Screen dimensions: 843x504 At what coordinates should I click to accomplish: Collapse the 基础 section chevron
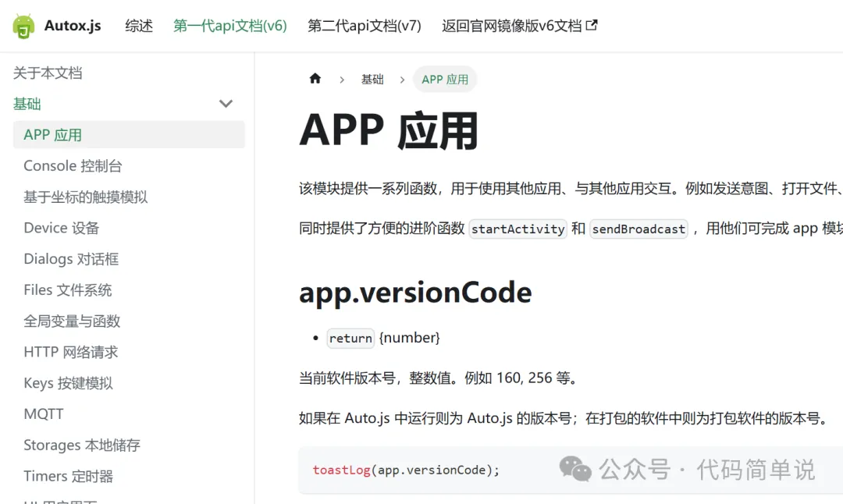click(x=226, y=104)
